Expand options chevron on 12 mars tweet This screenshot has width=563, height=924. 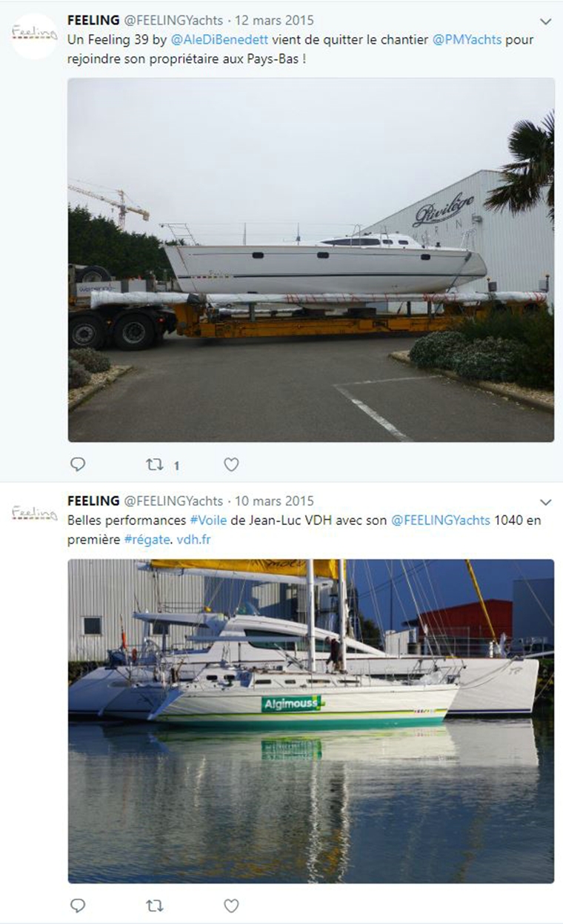click(546, 21)
